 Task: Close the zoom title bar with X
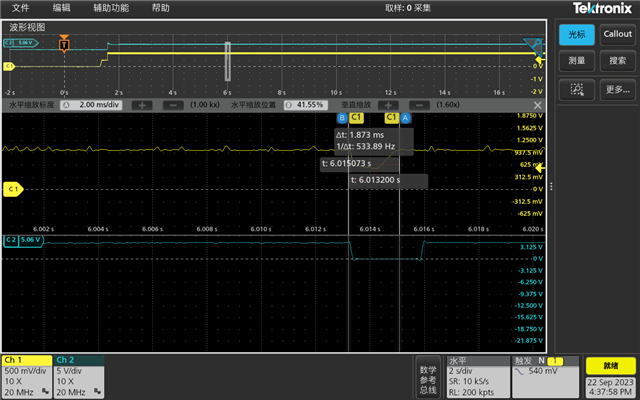coord(538,105)
